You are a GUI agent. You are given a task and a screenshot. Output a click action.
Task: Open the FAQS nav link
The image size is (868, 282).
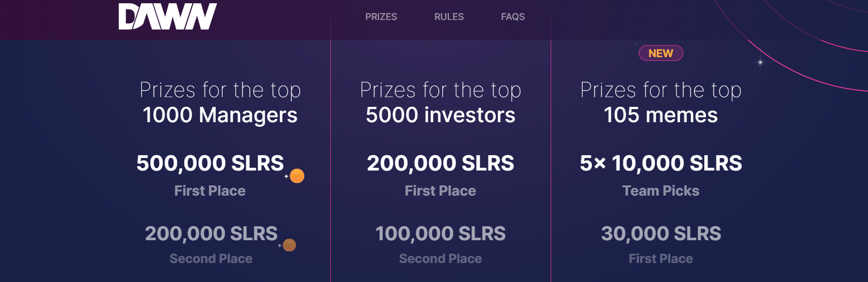point(513,17)
